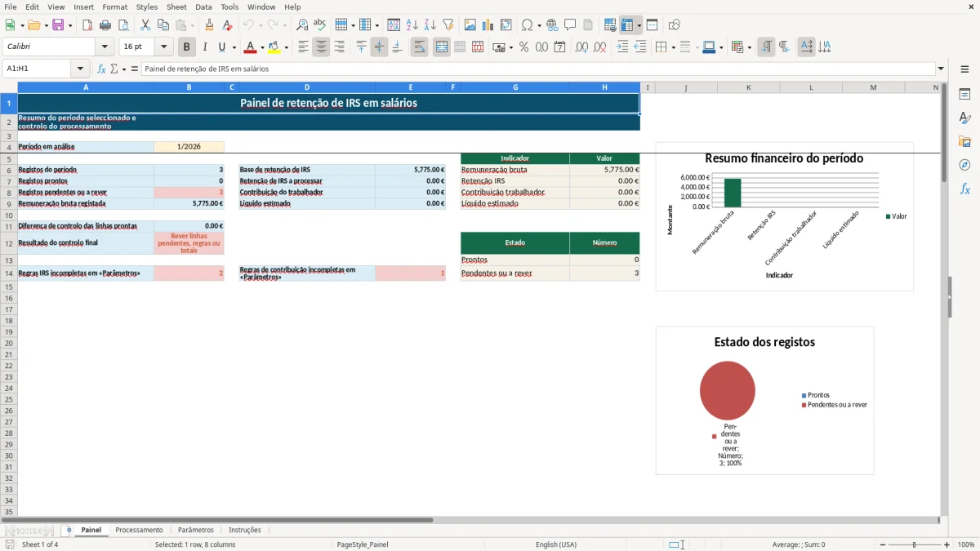980x551 pixels.
Task: Open background color dropdown arrow
Action: pos(286,47)
